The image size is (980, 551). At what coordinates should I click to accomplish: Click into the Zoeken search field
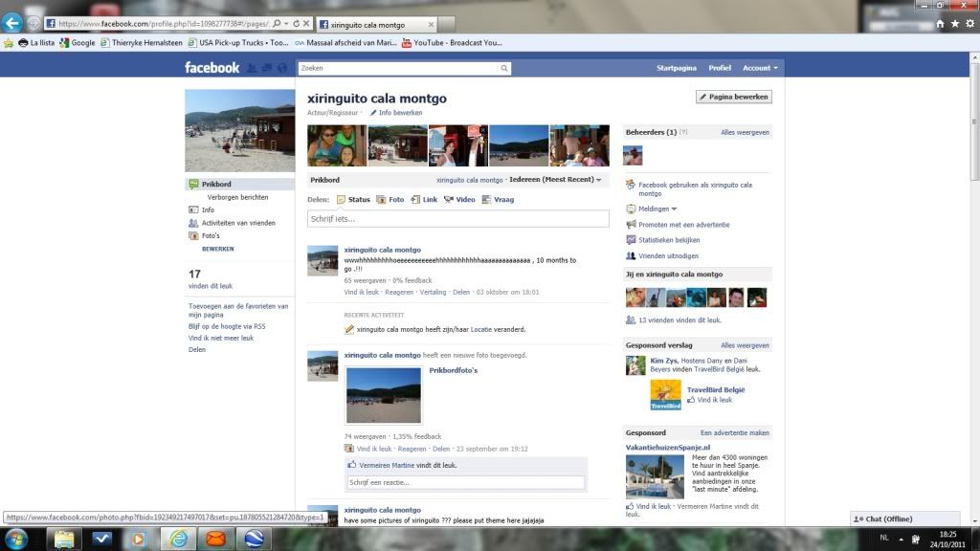[x=399, y=68]
